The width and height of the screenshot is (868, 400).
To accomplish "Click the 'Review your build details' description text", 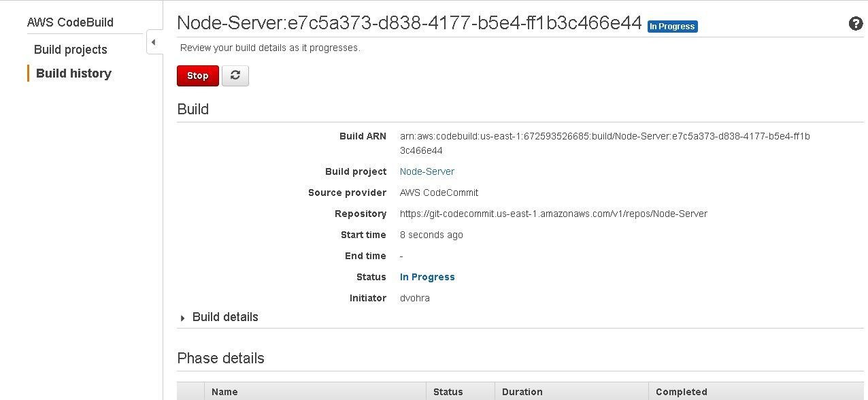I will tap(270, 48).
